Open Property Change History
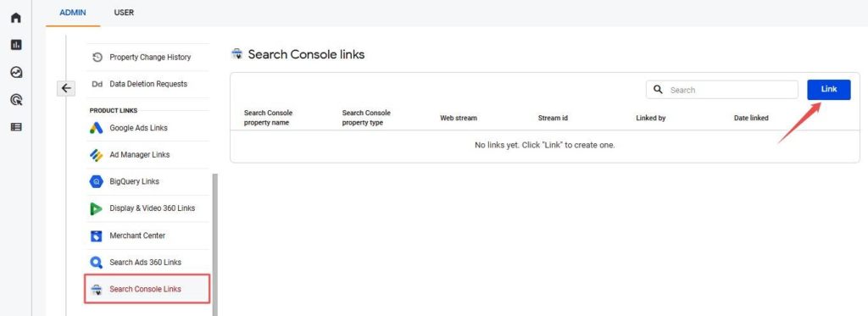Screen dimensions: 868x316 coord(148,57)
